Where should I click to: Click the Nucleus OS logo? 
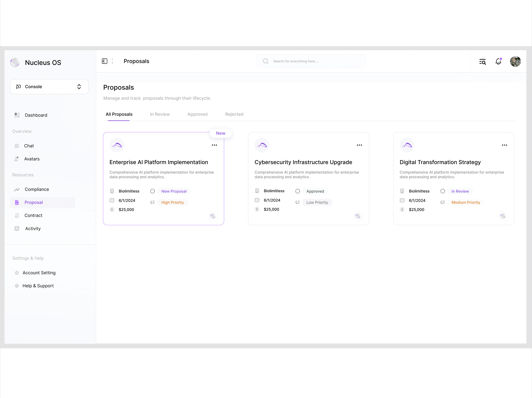point(15,62)
